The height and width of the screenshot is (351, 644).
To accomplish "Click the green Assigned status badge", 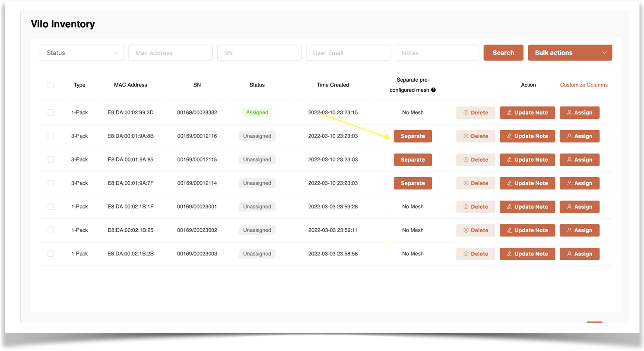I will 257,112.
